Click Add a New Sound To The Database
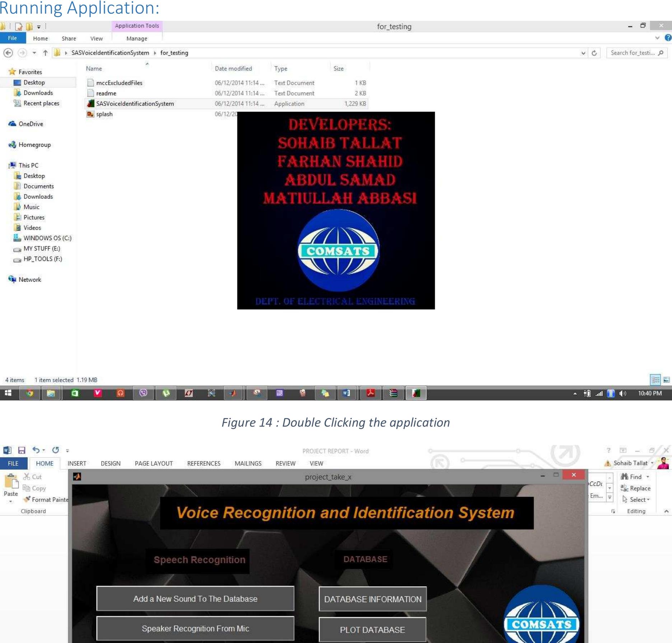 click(195, 599)
